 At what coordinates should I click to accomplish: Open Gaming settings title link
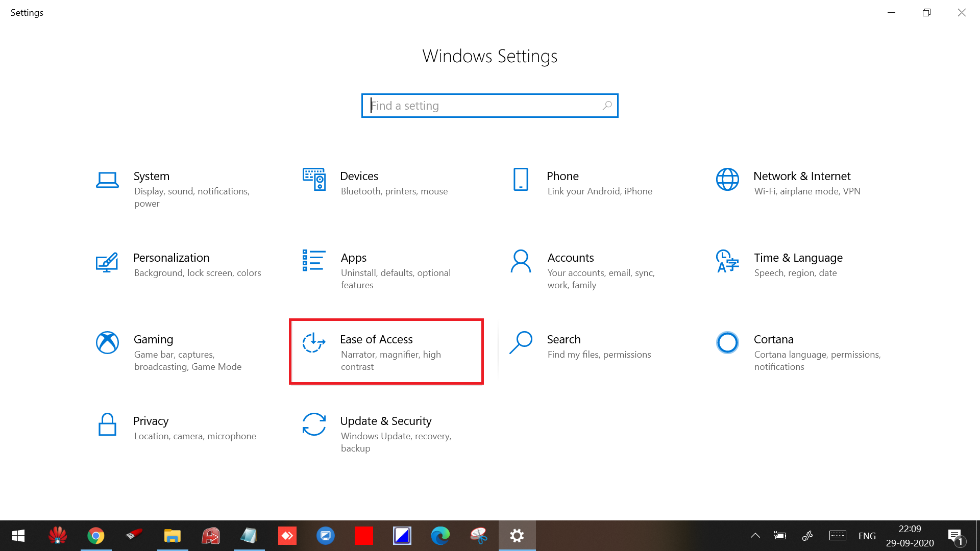(x=153, y=339)
